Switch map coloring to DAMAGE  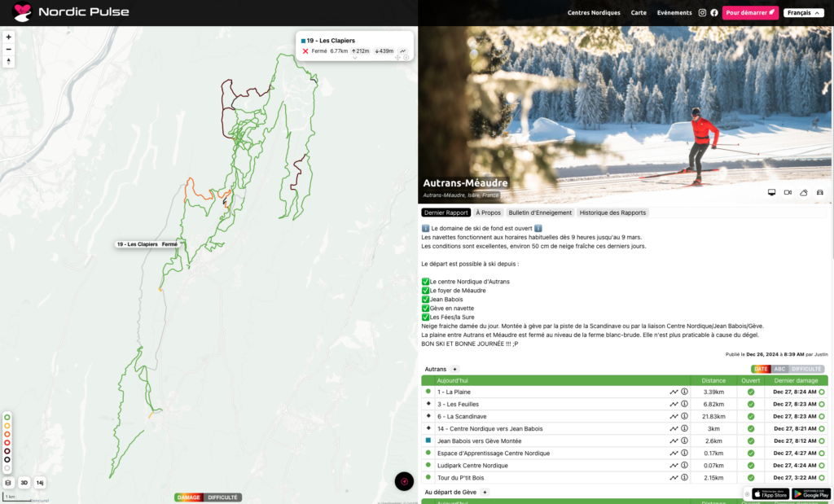pos(189,497)
